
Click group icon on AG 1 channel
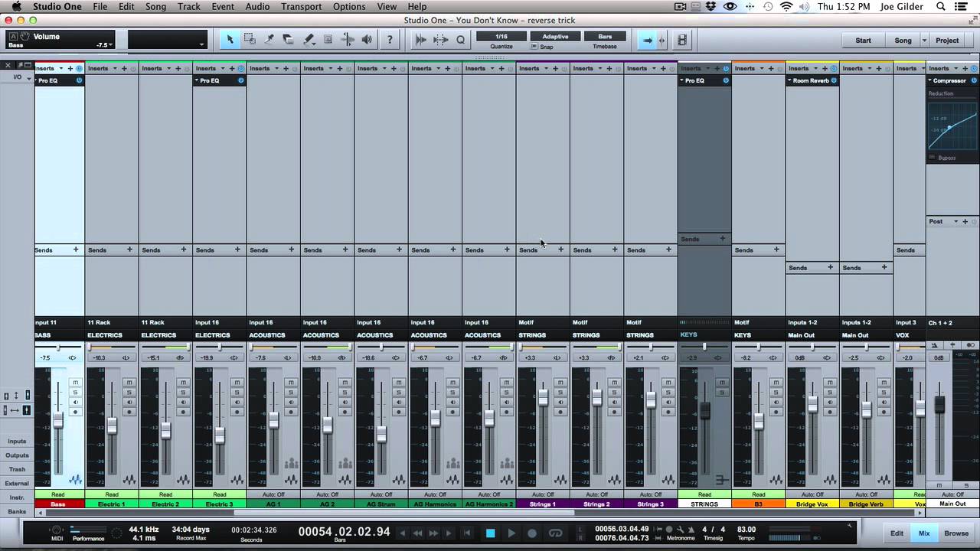291,463
